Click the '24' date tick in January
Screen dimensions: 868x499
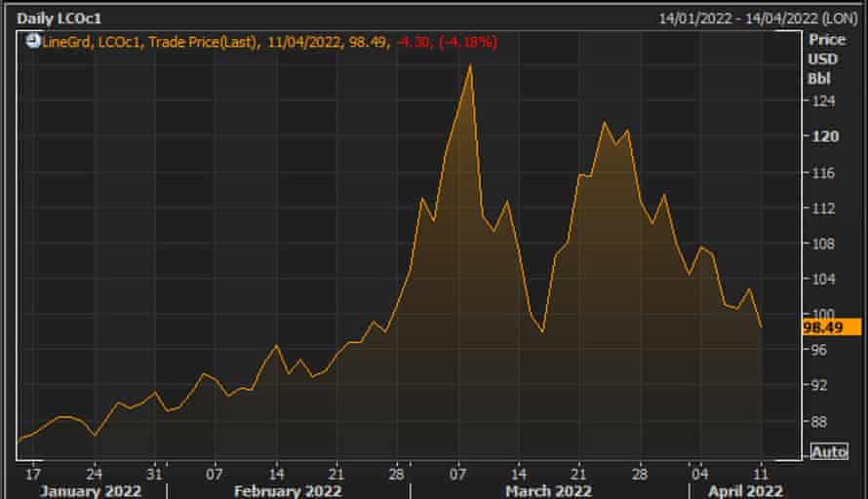point(94,474)
